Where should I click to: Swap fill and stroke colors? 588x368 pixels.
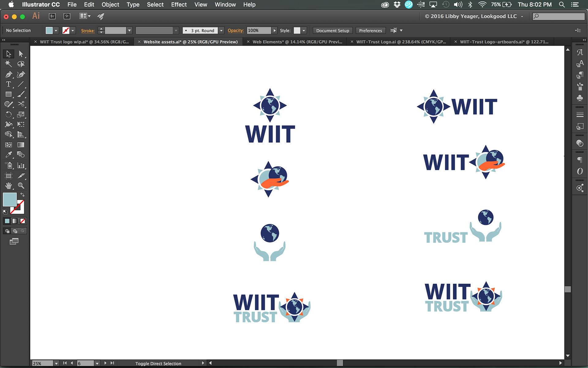[22, 195]
